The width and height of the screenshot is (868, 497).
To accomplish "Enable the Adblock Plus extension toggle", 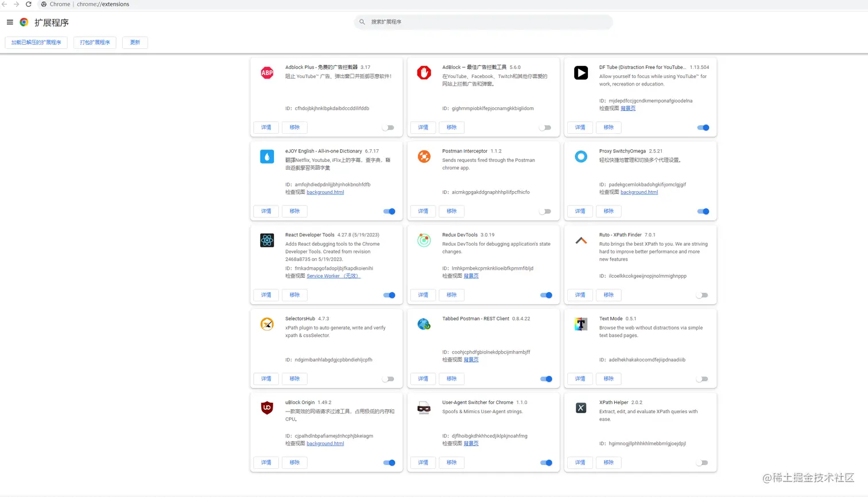I will [389, 127].
